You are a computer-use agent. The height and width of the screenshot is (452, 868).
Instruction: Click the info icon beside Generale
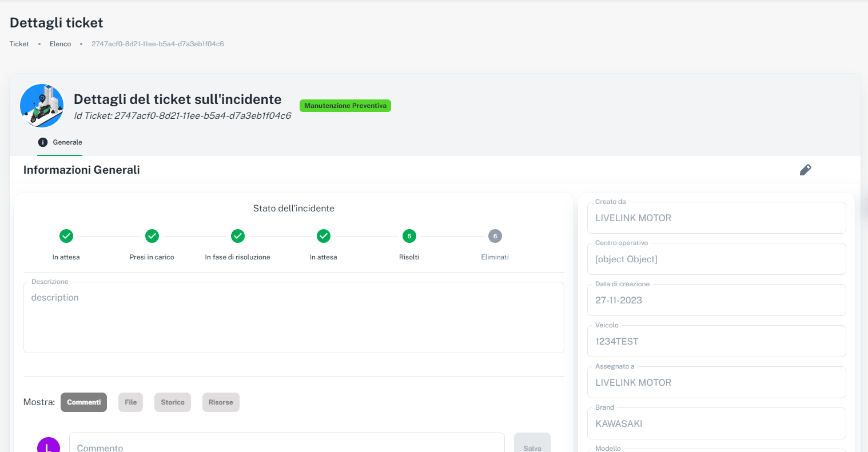click(x=43, y=142)
